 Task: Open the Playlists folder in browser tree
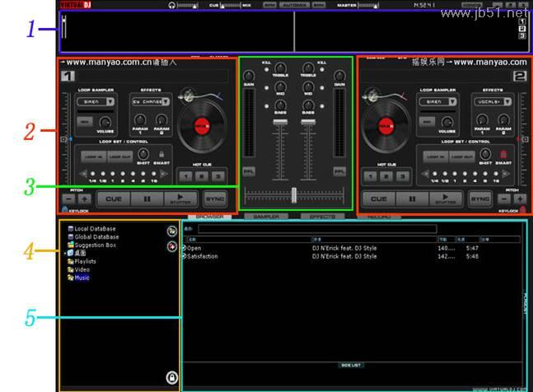tap(82, 261)
